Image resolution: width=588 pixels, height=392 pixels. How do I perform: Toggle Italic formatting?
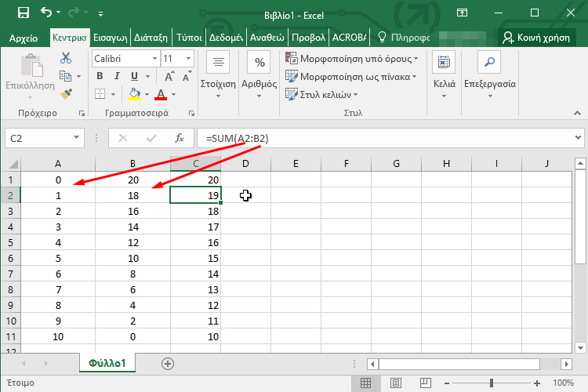tap(117, 76)
